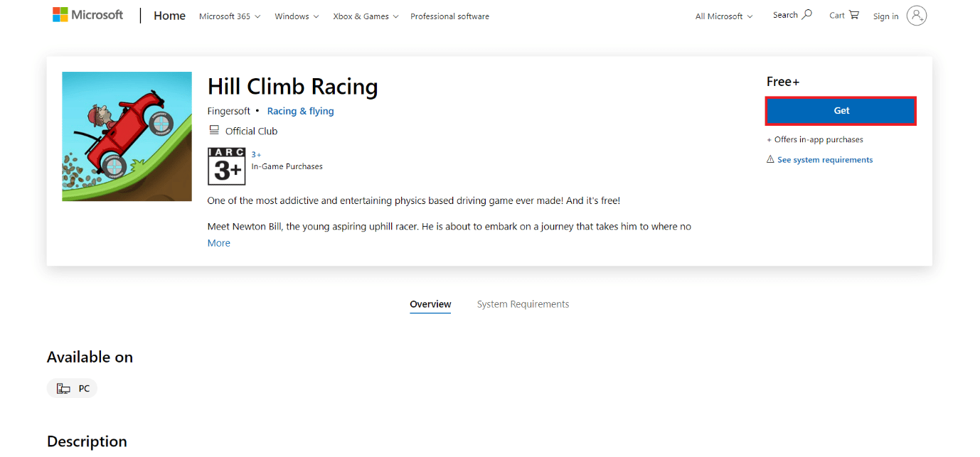980x457 pixels.
Task: Switch to the Overview tab
Action: click(430, 304)
